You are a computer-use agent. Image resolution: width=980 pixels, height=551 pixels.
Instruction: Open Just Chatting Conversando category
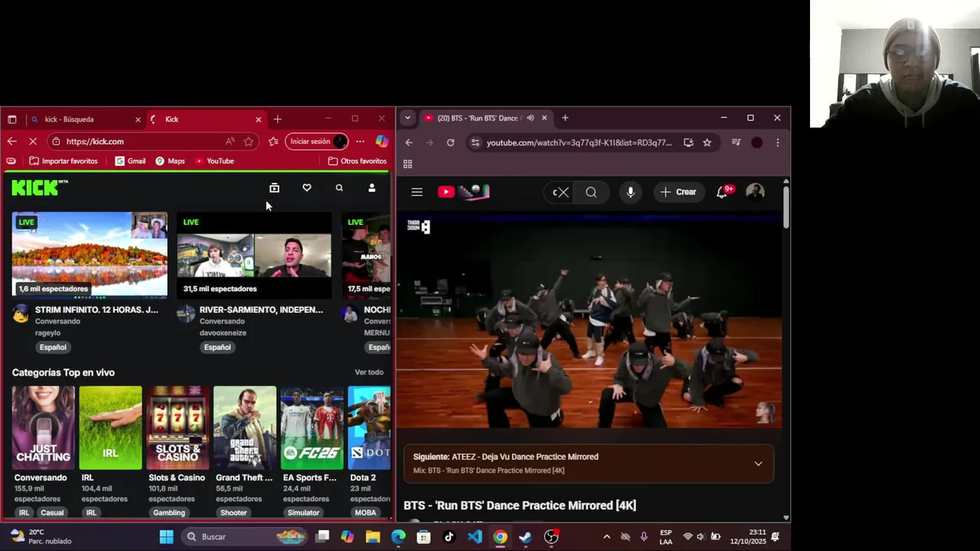click(43, 428)
